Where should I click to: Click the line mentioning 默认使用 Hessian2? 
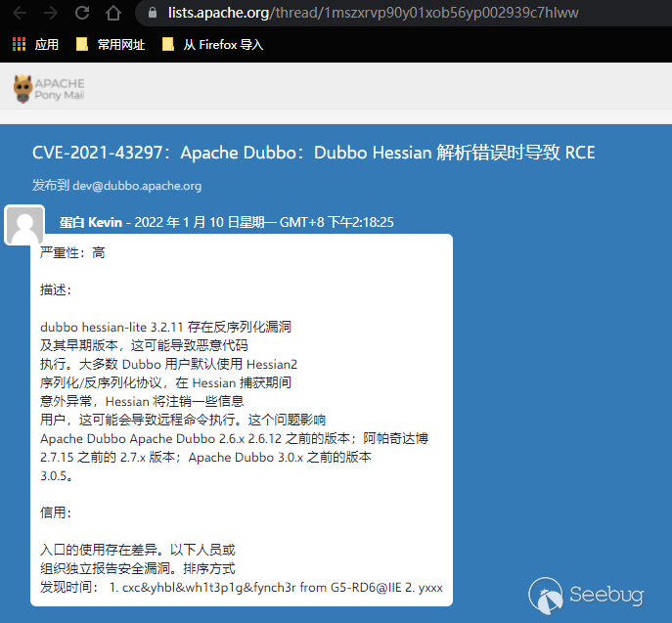coord(169,364)
